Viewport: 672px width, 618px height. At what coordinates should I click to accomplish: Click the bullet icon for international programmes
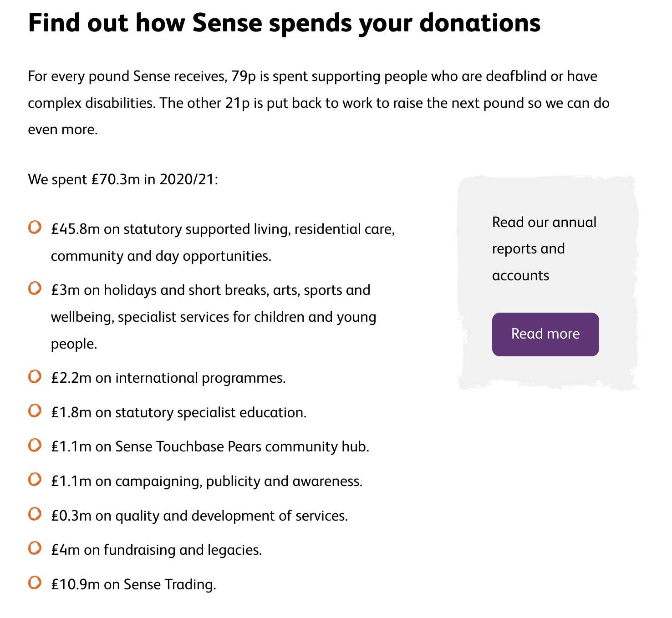(x=36, y=377)
